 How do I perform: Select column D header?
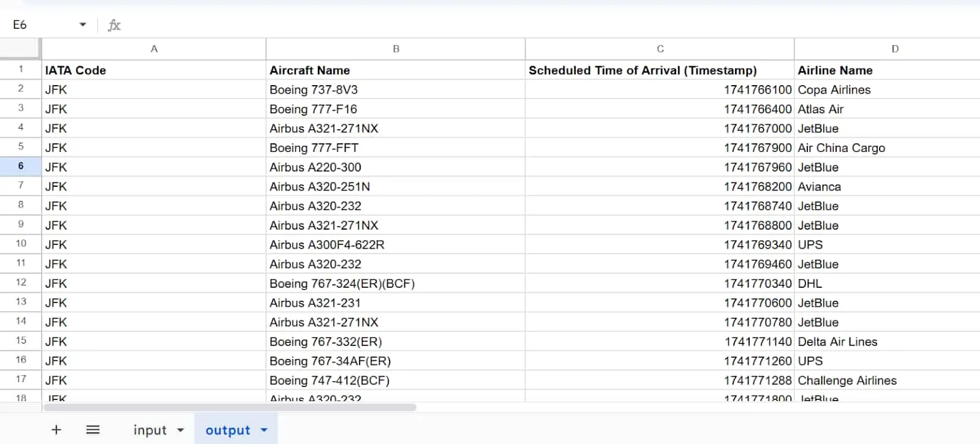point(894,49)
